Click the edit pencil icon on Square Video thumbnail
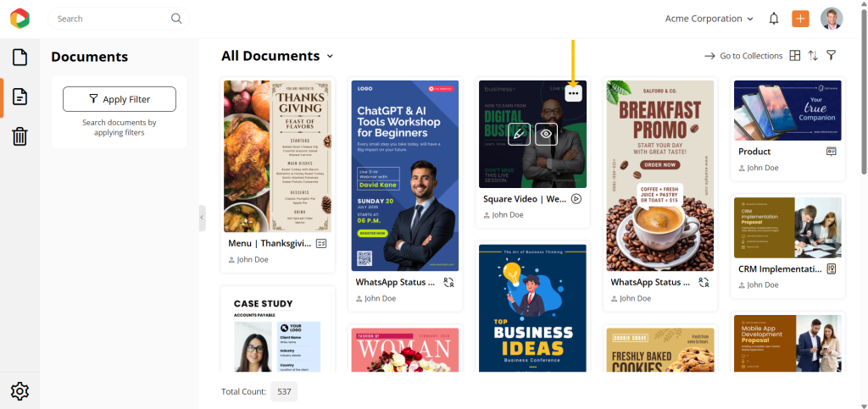Screen dimensions: 868x409 519,134
